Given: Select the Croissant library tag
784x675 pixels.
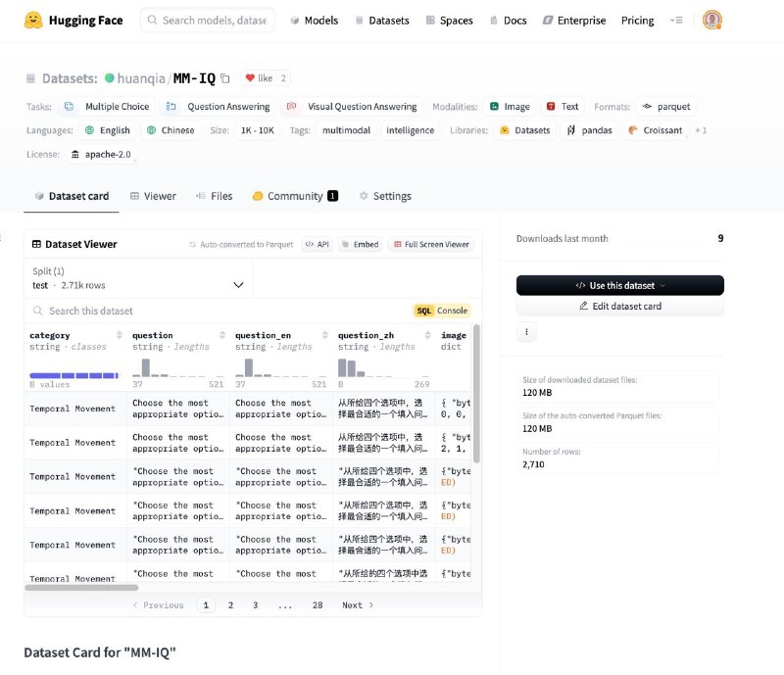Looking at the screenshot, I should pos(656,130).
